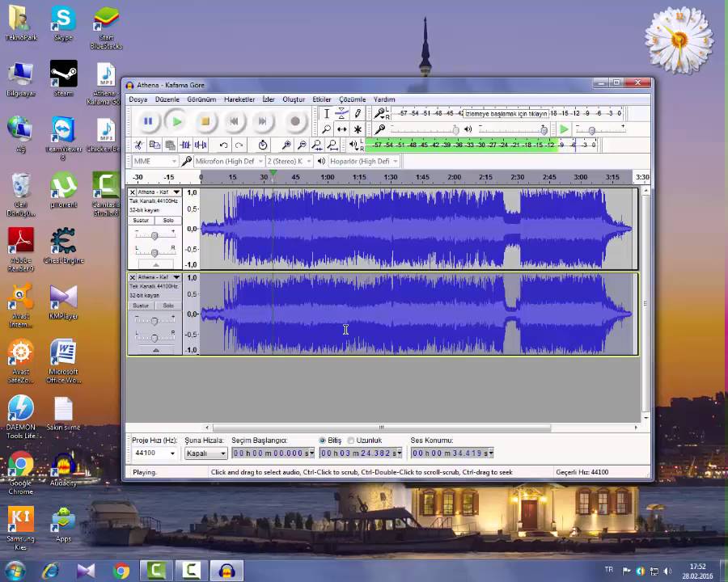The image size is (728, 582).
Task: Click the Sync-Lock tracks clock icon
Action: tap(263, 145)
